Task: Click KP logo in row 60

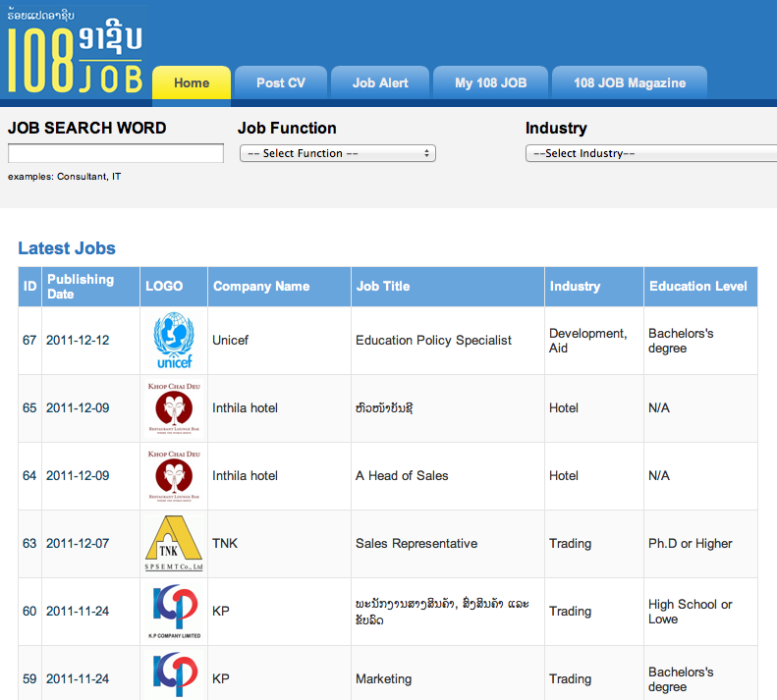Action: (175, 612)
